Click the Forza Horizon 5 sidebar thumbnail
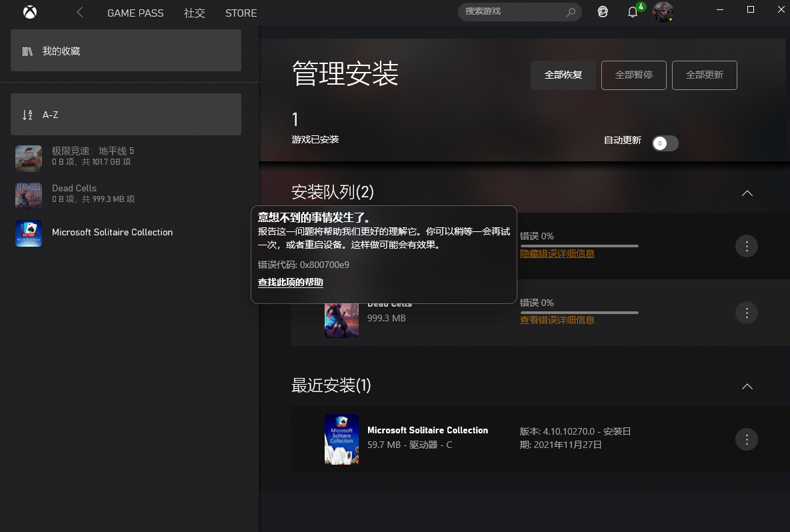 29,159
